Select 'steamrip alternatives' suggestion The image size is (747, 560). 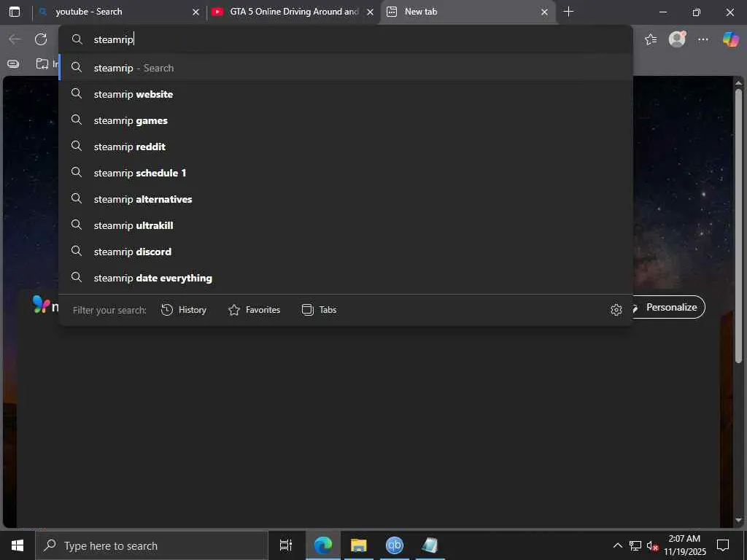(x=345, y=198)
